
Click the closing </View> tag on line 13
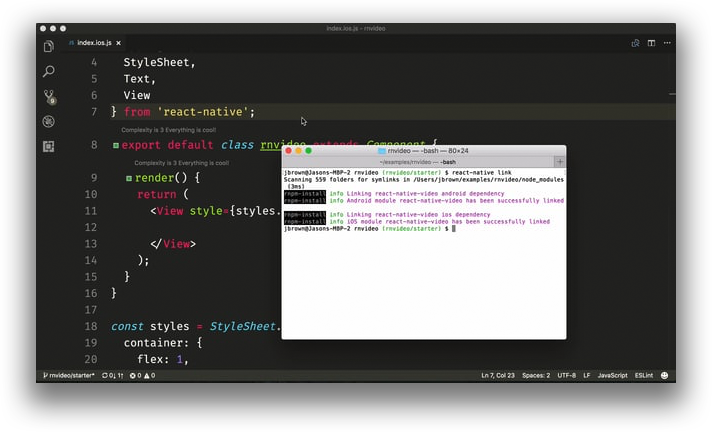tap(173, 244)
